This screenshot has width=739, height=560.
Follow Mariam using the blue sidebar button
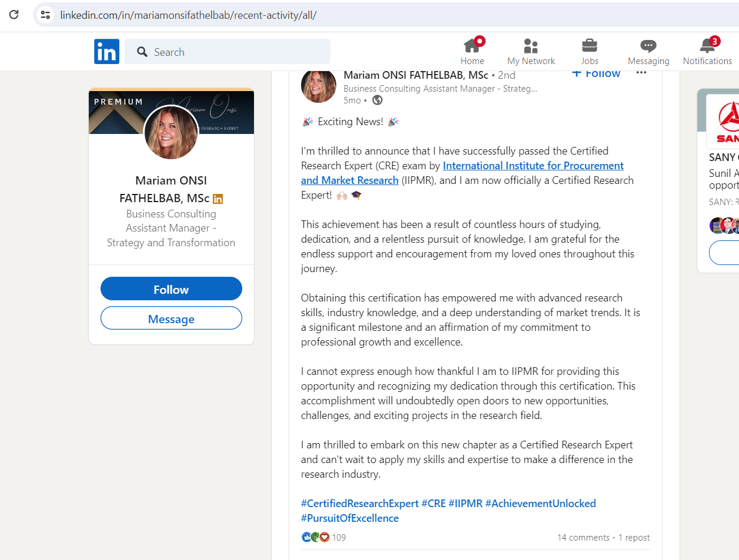(x=171, y=289)
